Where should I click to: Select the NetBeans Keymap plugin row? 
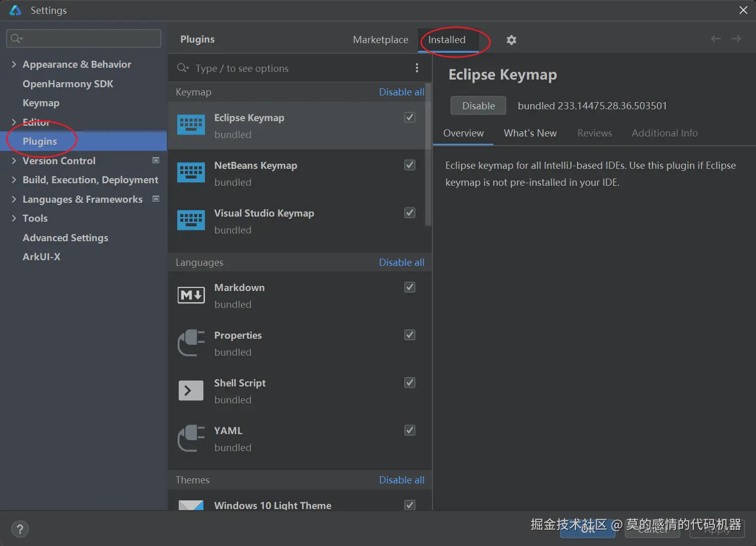coord(297,173)
